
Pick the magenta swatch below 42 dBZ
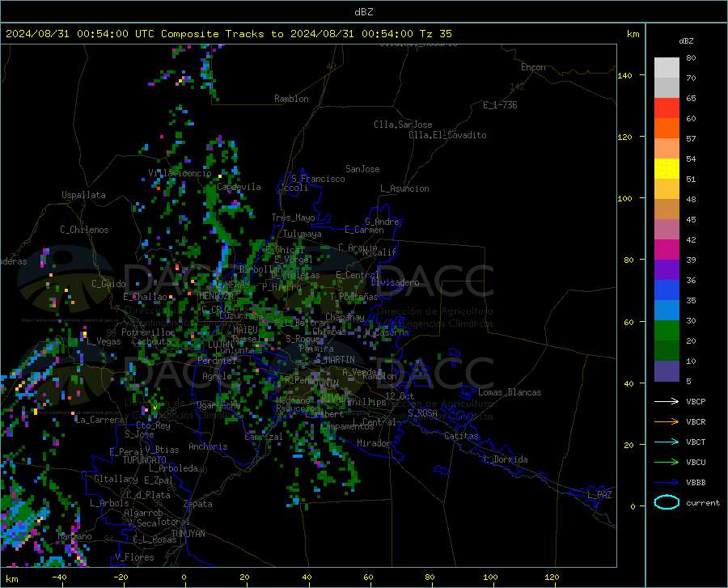click(667, 250)
